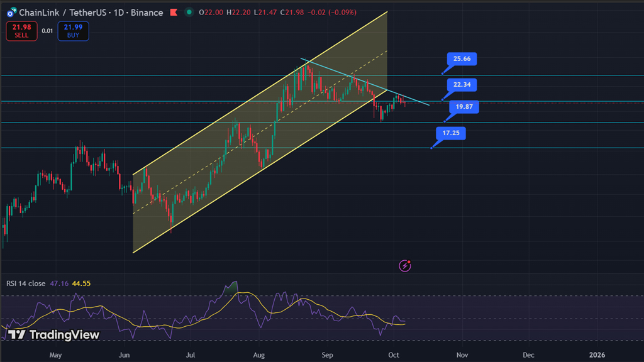Select the 25.66 price label callout
The height and width of the screenshot is (362, 644).
[462, 59]
